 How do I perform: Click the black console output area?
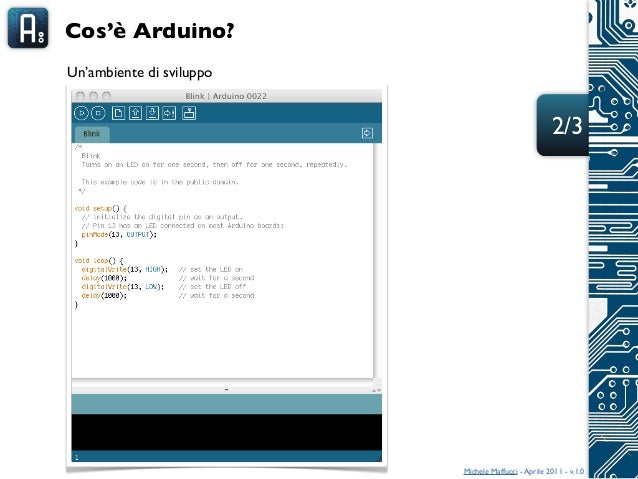coord(227,432)
